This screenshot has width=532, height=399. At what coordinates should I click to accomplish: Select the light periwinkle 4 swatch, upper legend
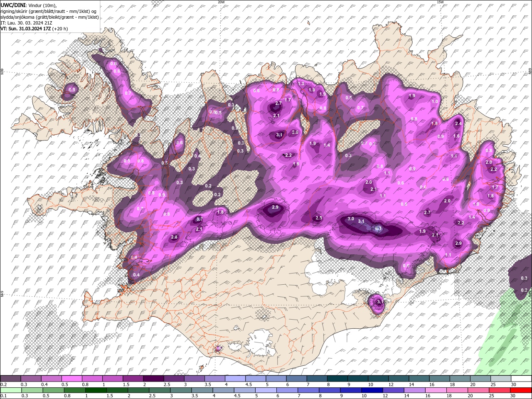click(235, 379)
